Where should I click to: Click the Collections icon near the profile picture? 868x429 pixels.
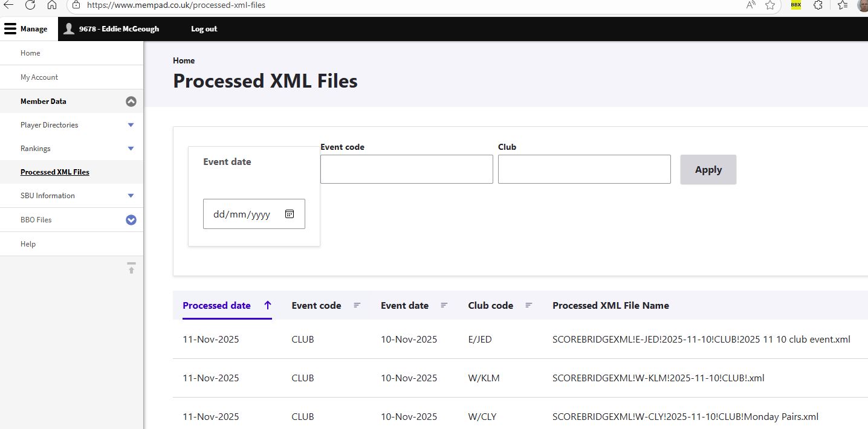[x=841, y=6]
